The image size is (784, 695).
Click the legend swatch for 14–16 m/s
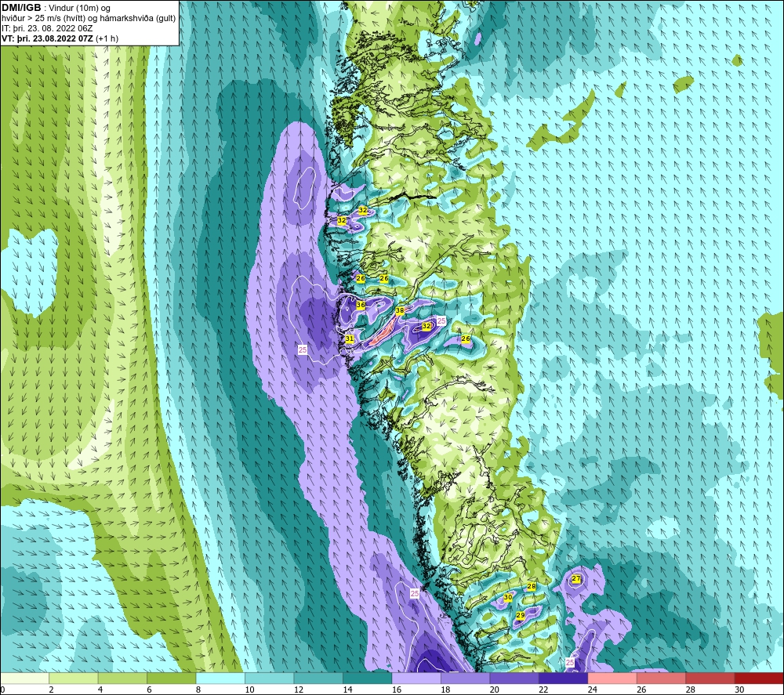368,678
